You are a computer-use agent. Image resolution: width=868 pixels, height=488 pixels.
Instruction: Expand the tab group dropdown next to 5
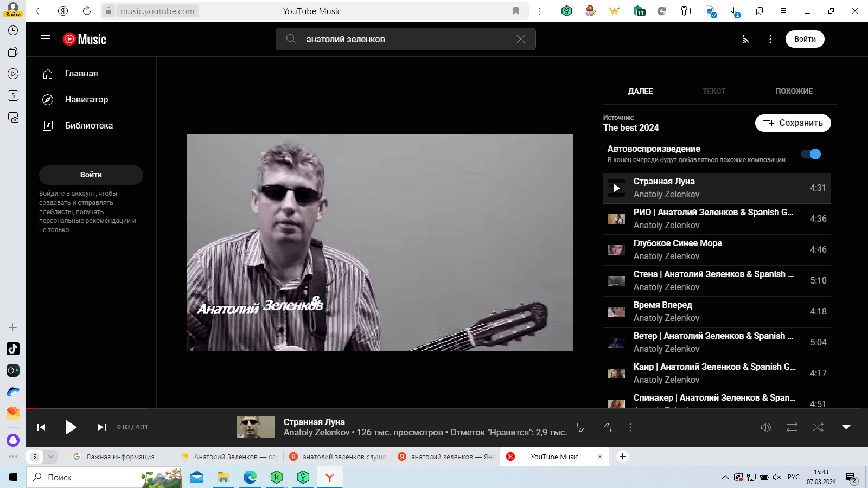click(x=51, y=457)
